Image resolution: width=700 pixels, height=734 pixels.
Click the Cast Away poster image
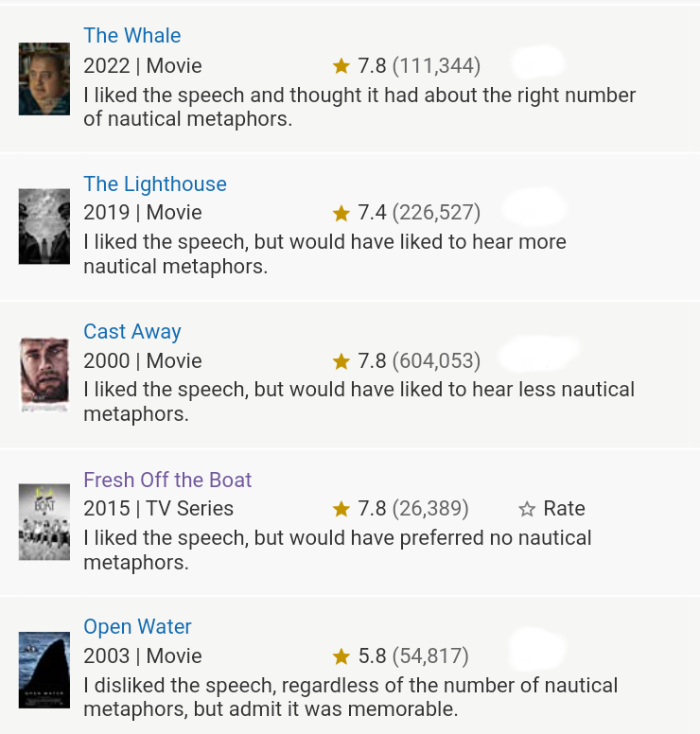coord(44,375)
